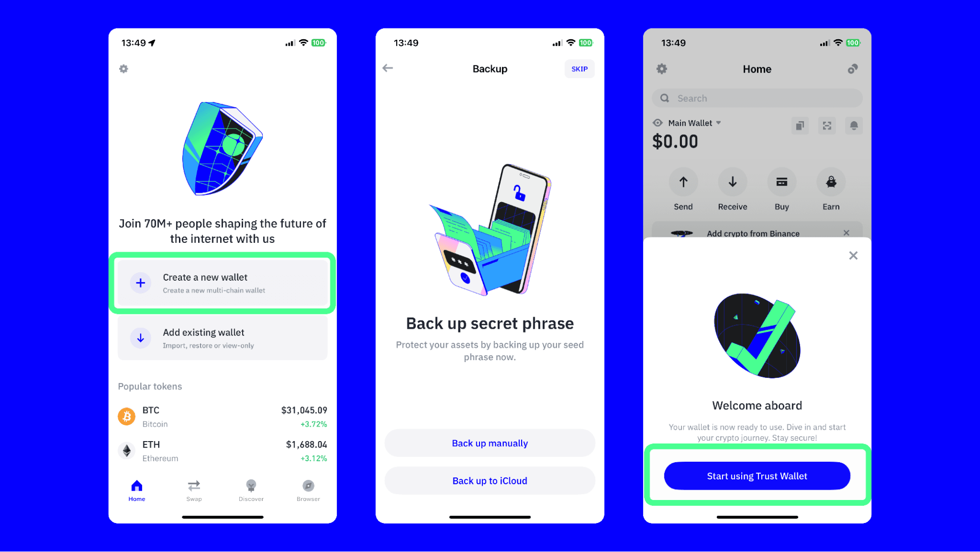The width and height of the screenshot is (980, 552).
Task: Select Back up manually option
Action: (x=489, y=443)
